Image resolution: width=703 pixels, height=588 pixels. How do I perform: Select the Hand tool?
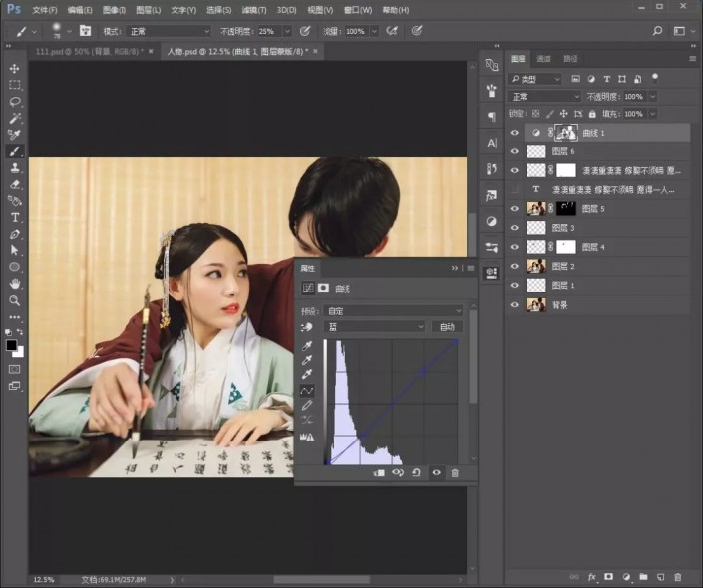pyautogui.click(x=14, y=284)
